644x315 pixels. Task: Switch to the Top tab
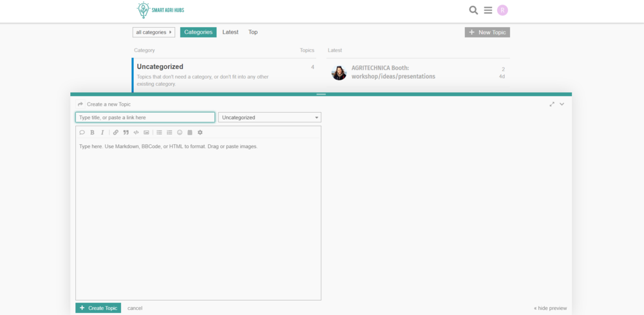tap(253, 32)
